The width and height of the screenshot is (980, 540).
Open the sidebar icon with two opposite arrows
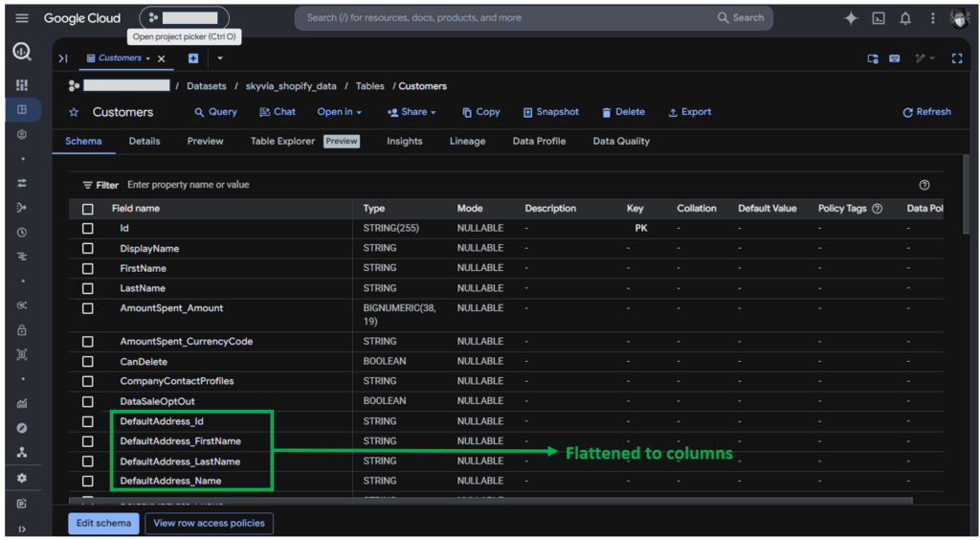(x=22, y=183)
